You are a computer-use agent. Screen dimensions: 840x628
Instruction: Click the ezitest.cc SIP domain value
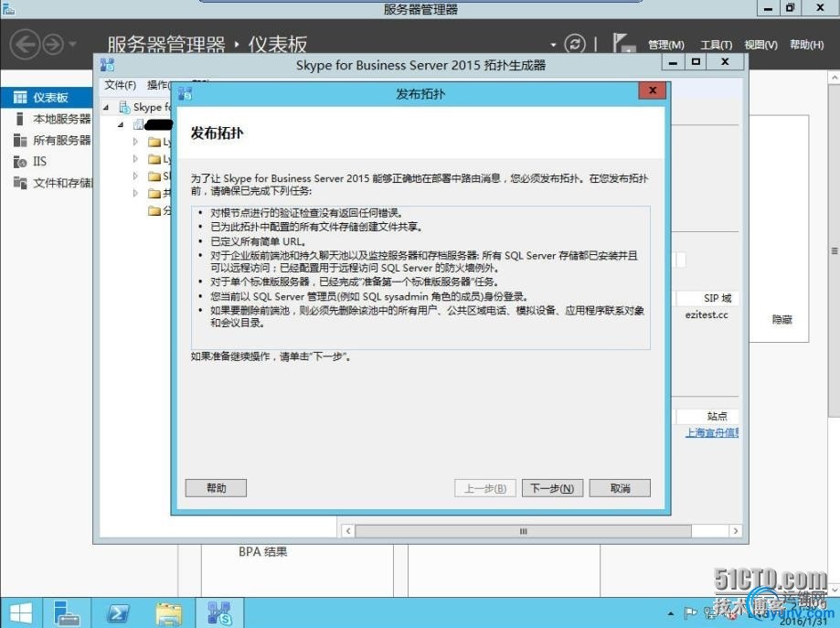coord(707,315)
